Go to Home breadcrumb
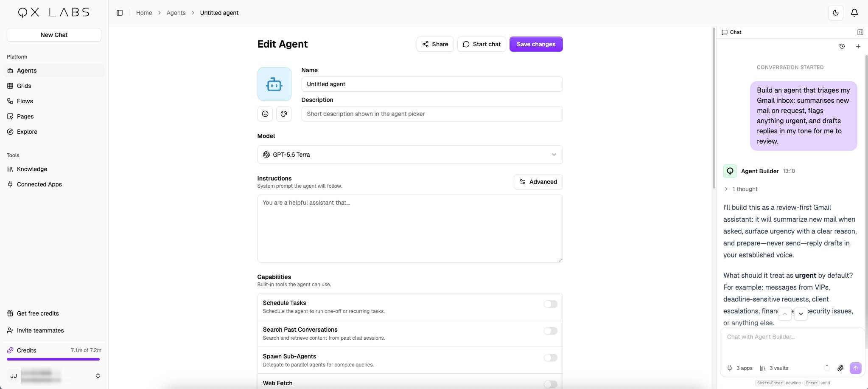 point(144,13)
